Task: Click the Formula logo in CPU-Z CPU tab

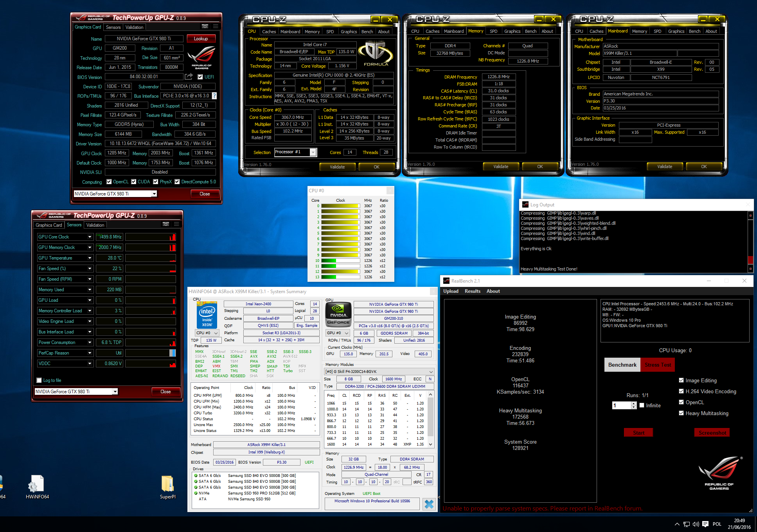Action: click(376, 54)
